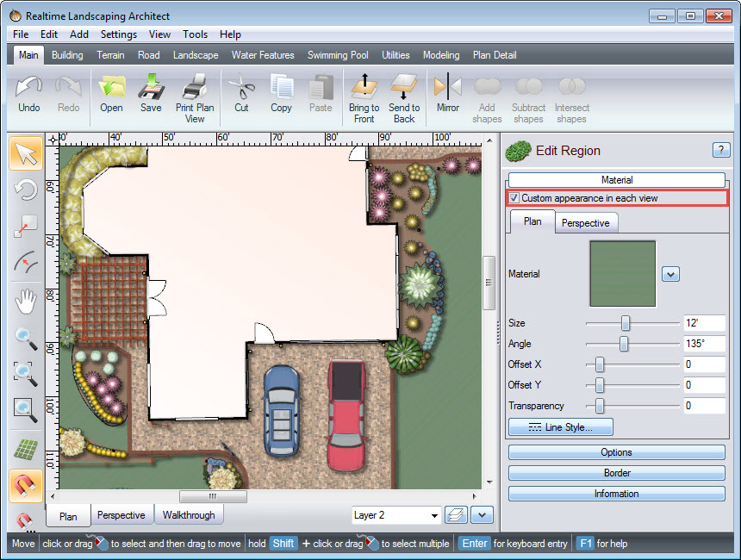Viewport: 741px width, 560px height.
Task: Select the zoom region tool
Action: (26, 374)
